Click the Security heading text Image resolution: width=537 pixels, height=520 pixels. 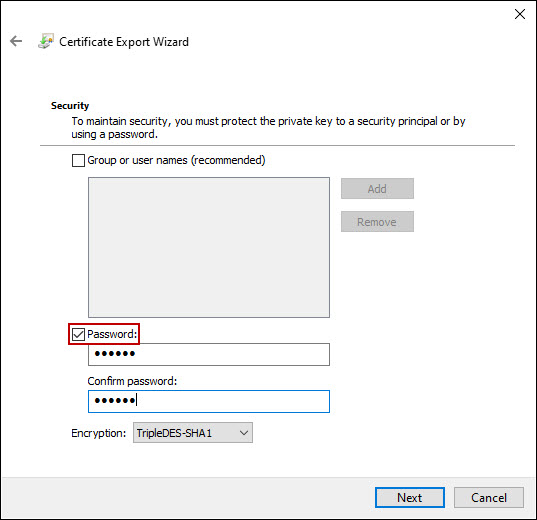(x=70, y=106)
